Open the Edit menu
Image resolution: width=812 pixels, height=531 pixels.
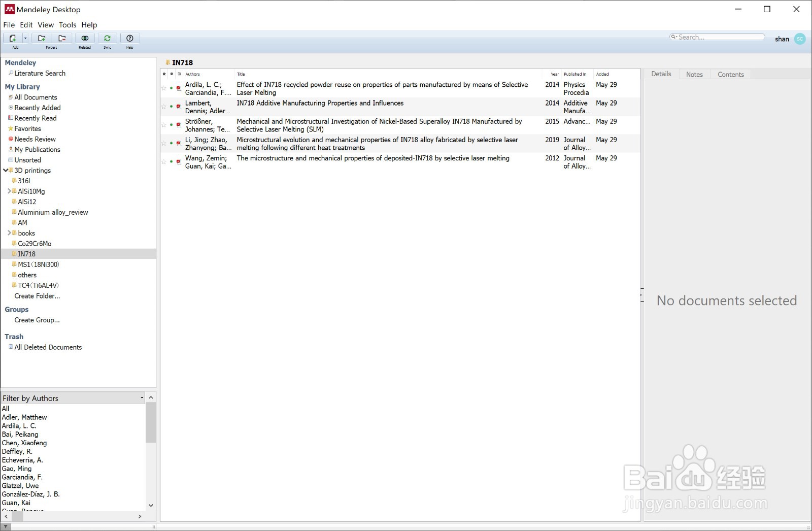[26, 25]
